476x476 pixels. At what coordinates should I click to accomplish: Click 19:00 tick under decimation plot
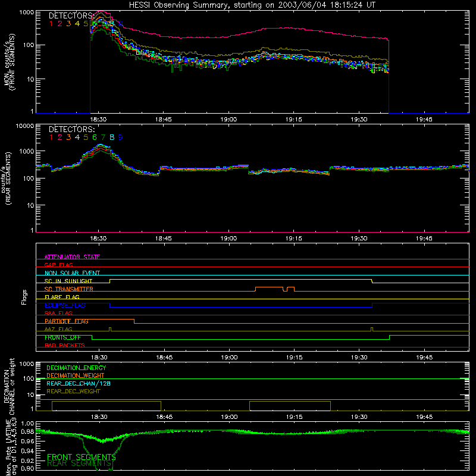[229, 417]
